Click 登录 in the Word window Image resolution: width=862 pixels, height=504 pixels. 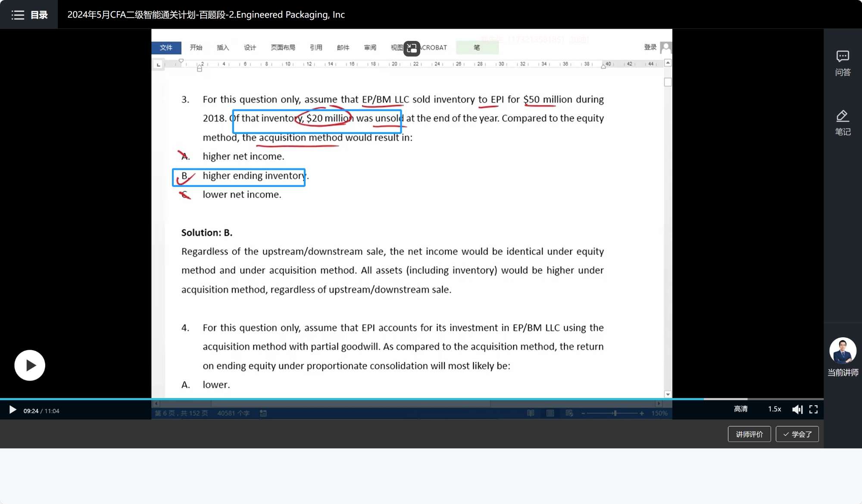[x=650, y=47]
